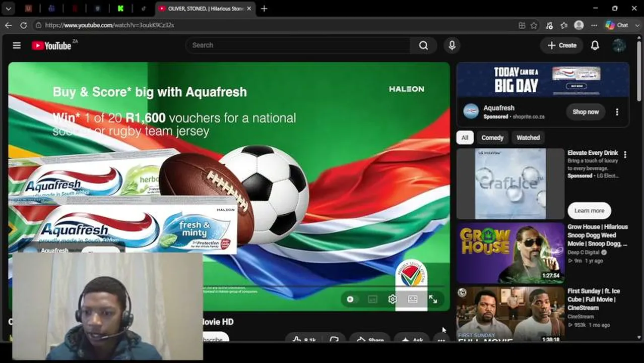The height and width of the screenshot is (363, 644).
Task: Click the Deep C Digital channel name
Action: (585, 252)
